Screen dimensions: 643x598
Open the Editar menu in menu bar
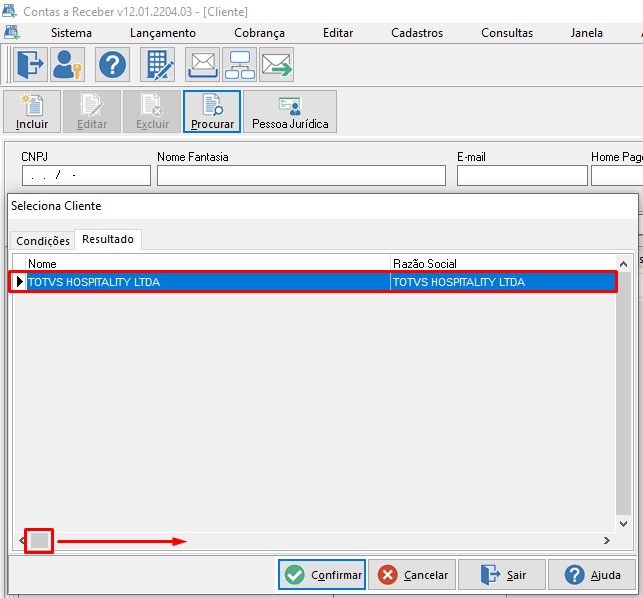(x=338, y=33)
